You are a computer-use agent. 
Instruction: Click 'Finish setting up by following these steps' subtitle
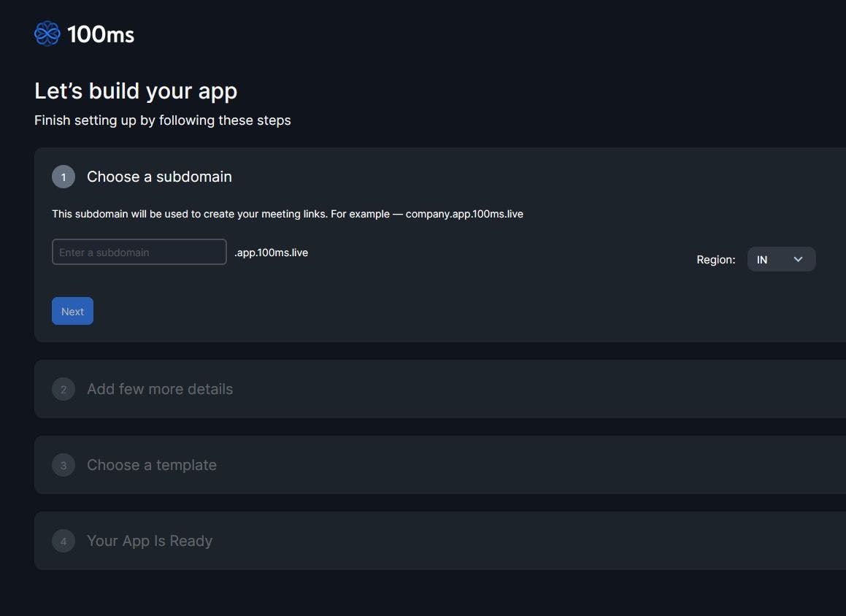point(163,120)
